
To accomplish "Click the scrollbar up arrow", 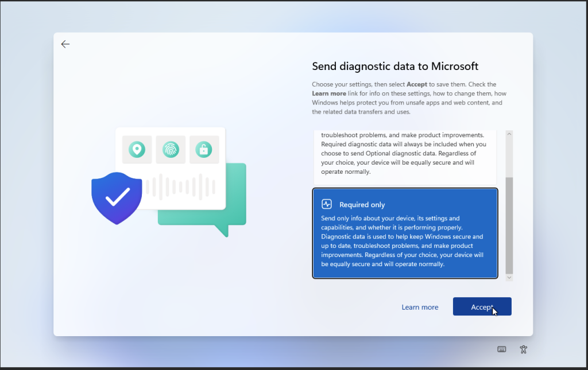I will [509, 134].
